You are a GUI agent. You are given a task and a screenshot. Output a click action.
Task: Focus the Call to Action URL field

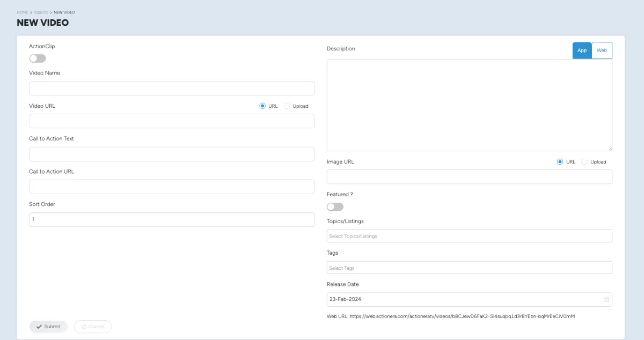(x=172, y=187)
